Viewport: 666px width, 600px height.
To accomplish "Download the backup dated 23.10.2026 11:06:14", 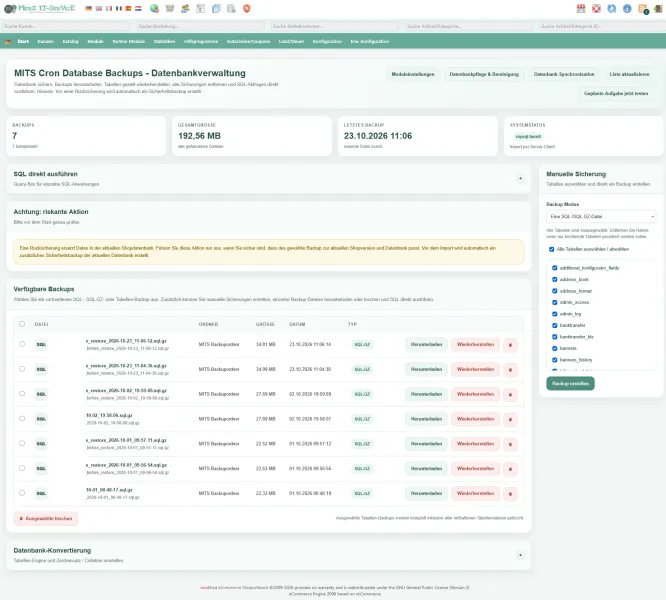I will (426, 345).
